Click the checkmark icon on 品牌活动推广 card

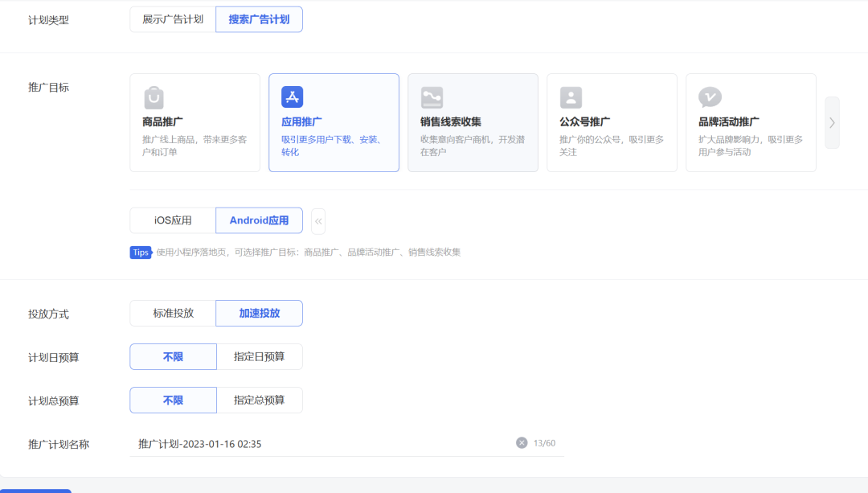click(710, 97)
